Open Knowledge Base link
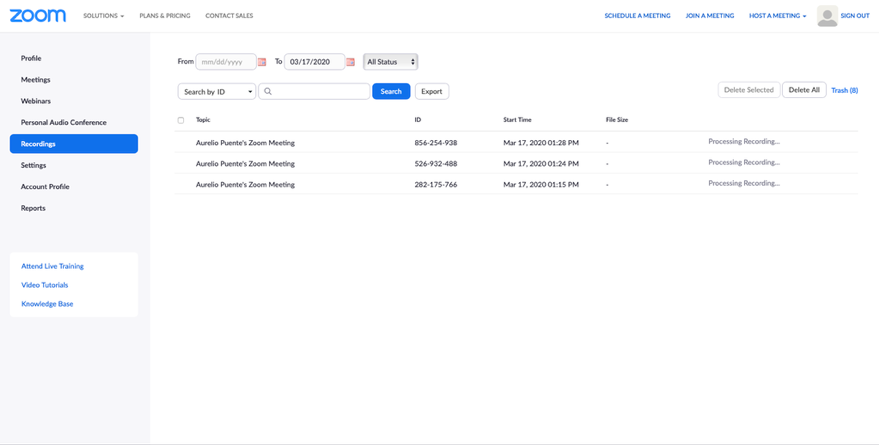The width and height of the screenshot is (879, 445). 47,304
